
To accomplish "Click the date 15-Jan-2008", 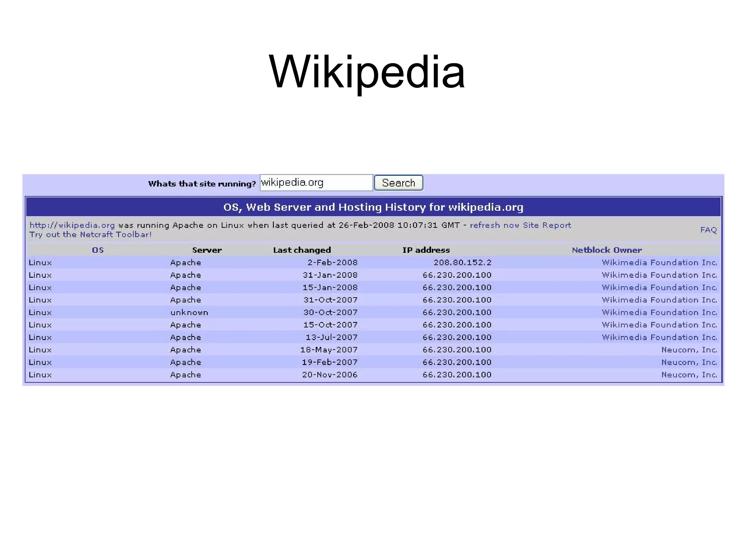I will (x=330, y=287).
